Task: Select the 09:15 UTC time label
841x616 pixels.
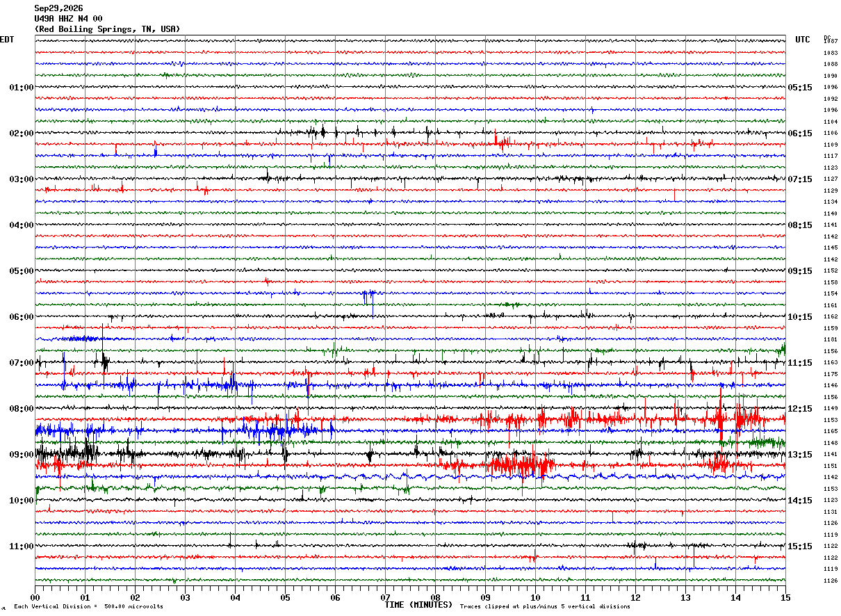Action: [x=800, y=271]
